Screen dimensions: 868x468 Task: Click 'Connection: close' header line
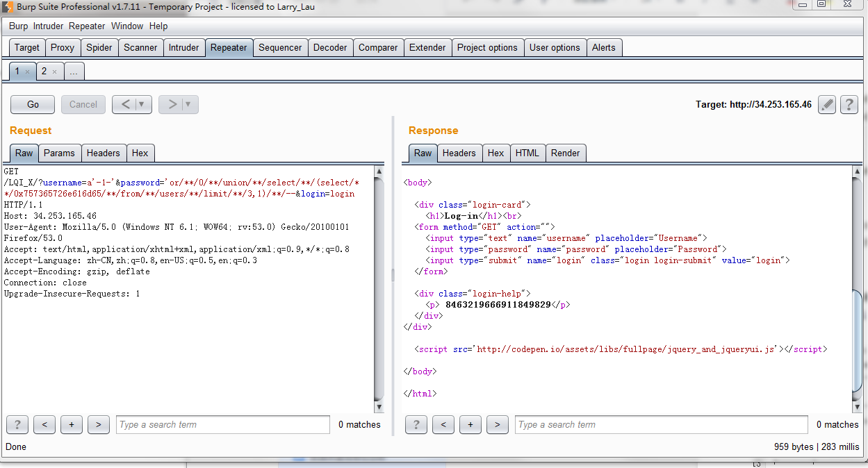coord(45,283)
